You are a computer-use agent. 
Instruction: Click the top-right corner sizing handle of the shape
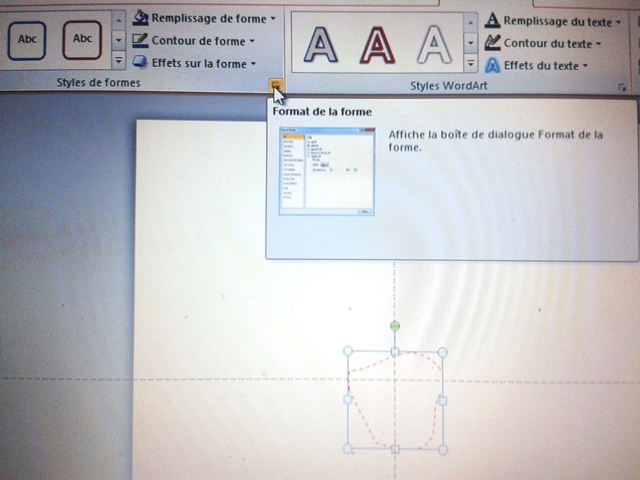point(442,351)
